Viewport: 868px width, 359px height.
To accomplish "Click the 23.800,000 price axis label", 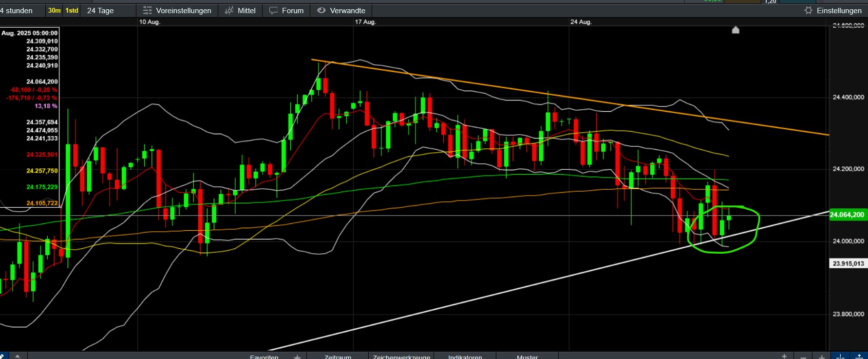I will tap(848, 314).
